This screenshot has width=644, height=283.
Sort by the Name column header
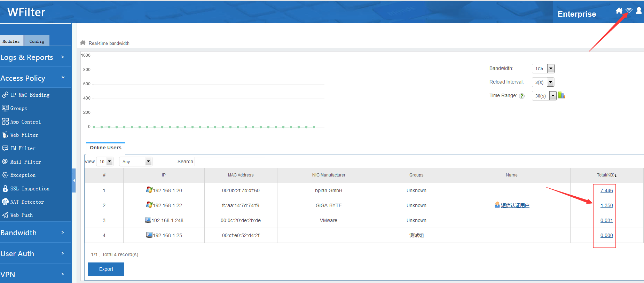point(511,175)
